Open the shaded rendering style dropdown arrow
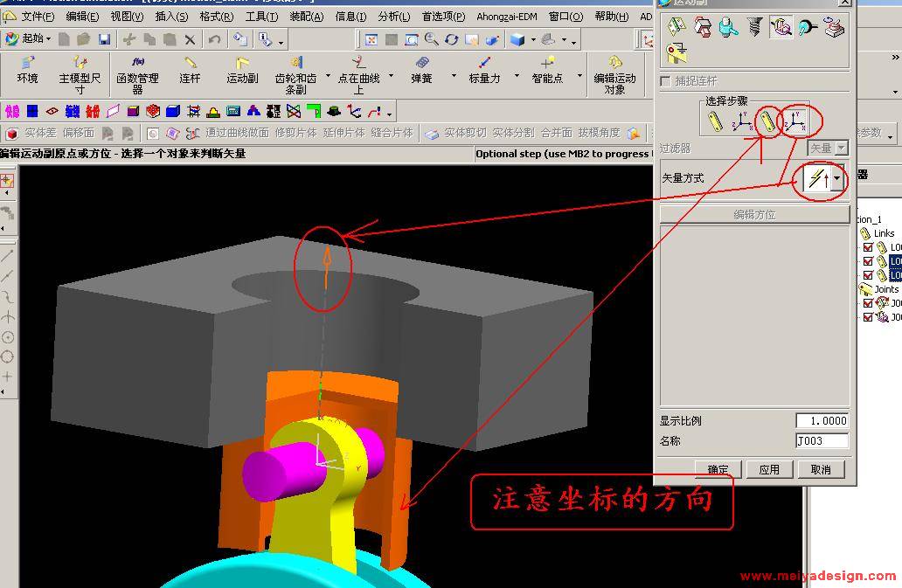This screenshot has width=902, height=588. [533, 40]
